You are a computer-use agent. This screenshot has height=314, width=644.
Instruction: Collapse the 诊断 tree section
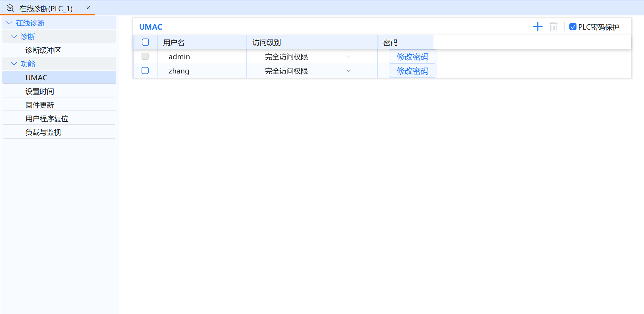pyautogui.click(x=14, y=36)
